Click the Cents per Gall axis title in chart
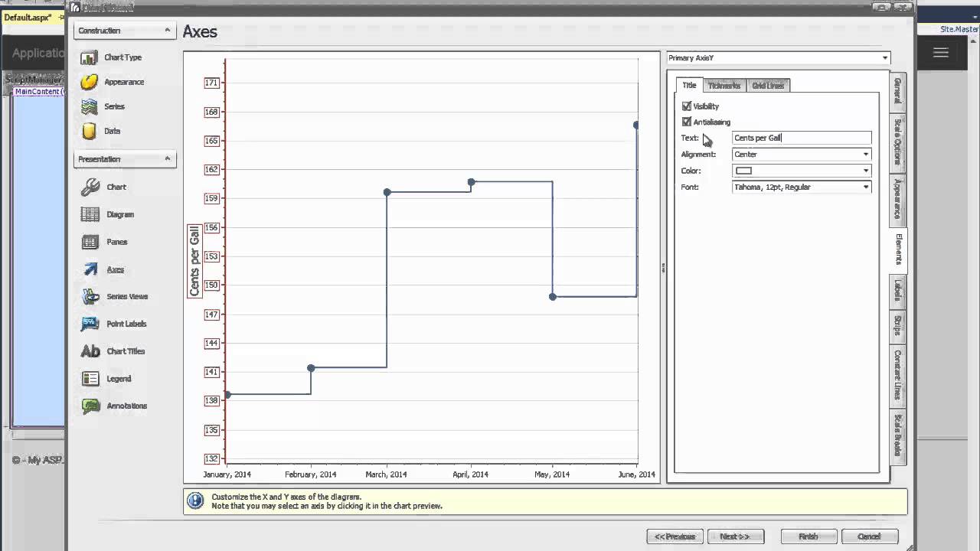Viewport: 980px width, 551px height. (194, 261)
